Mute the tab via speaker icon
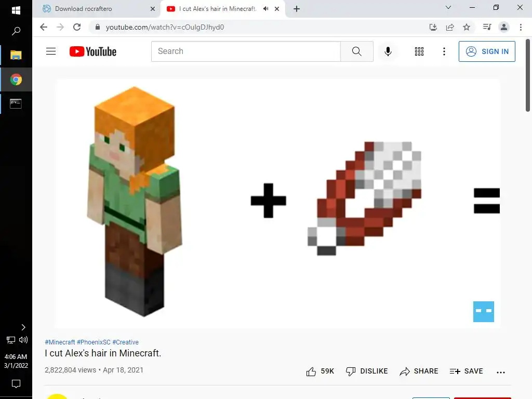532x399 pixels. pyautogui.click(x=265, y=9)
